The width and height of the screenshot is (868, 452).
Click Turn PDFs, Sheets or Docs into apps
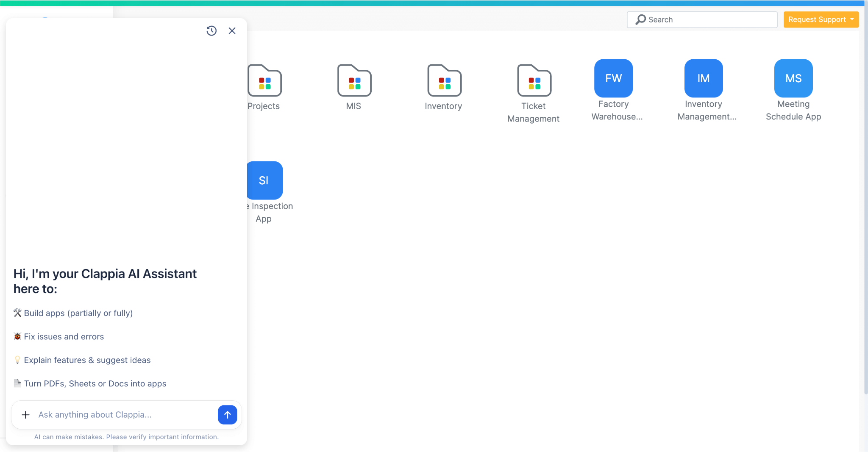point(95,383)
